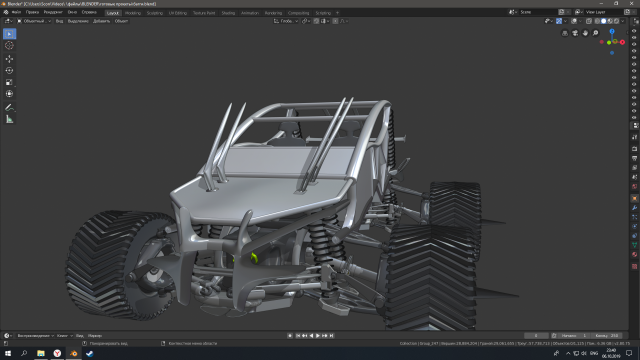
Task: Add a new workspace with plus button
Action: [337, 13]
